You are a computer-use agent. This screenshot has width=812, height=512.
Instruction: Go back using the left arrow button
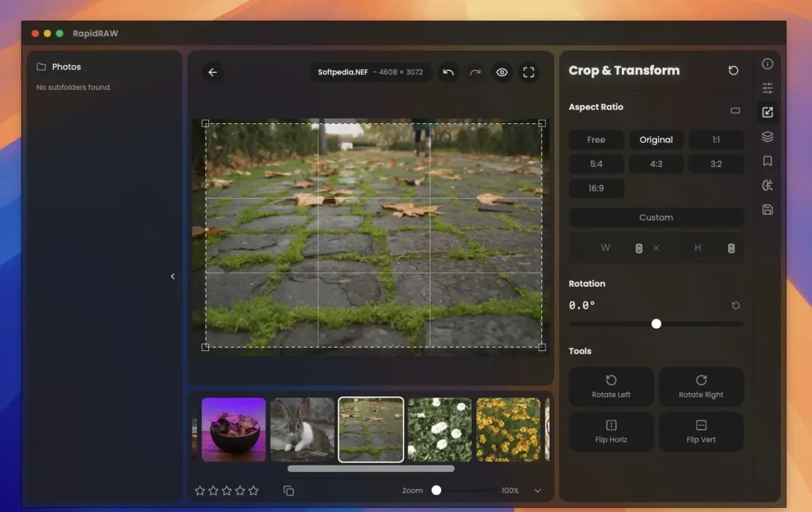coord(212,72)
